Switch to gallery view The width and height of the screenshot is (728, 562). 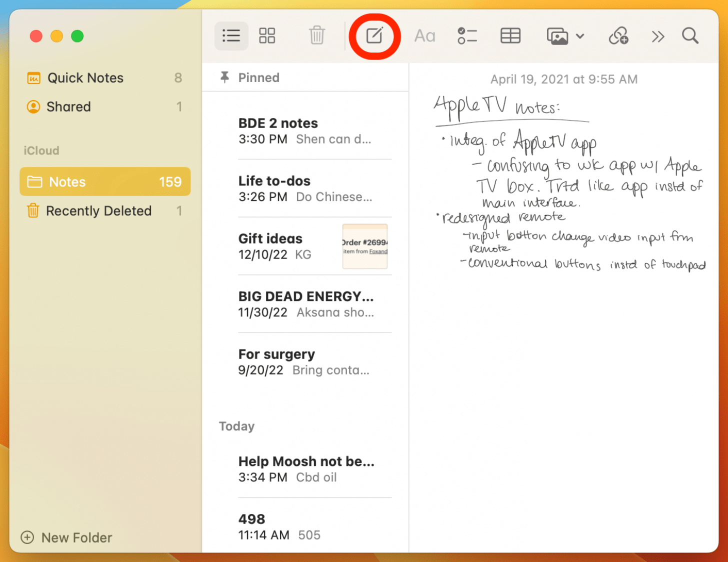[266, 35]
